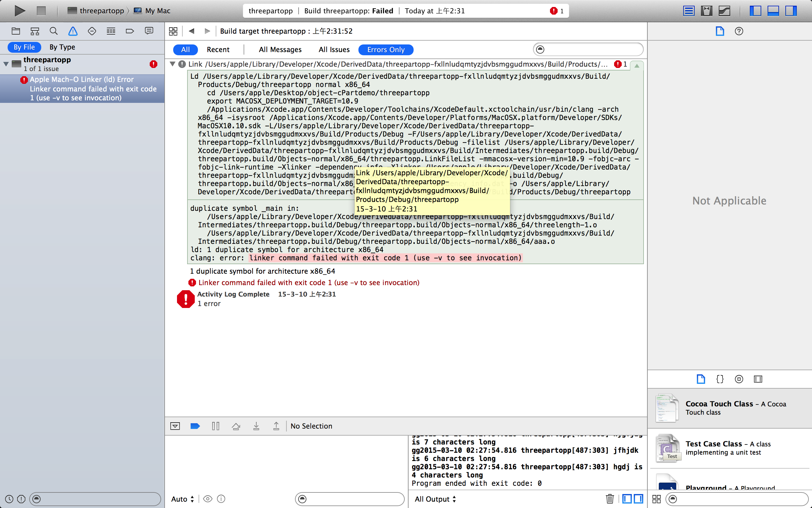Show the File inspector

[720, 31]
